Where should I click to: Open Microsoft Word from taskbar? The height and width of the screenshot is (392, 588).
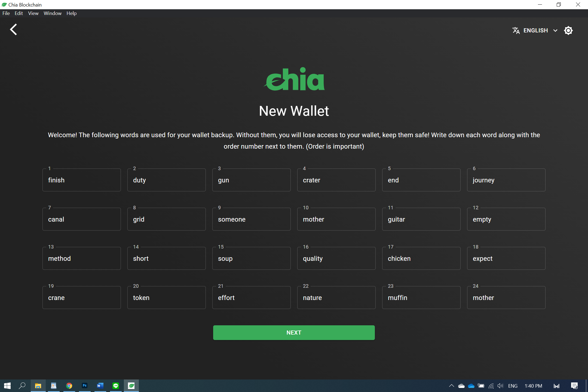pos(100,386)
